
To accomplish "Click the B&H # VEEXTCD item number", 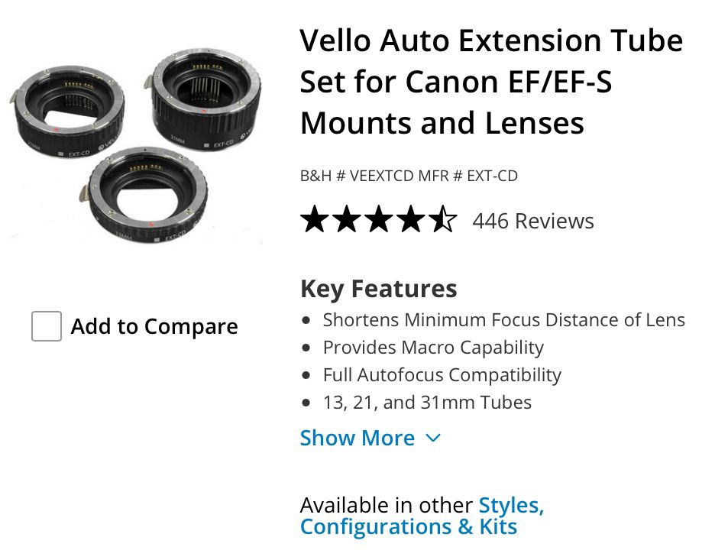I will (357, 176).
